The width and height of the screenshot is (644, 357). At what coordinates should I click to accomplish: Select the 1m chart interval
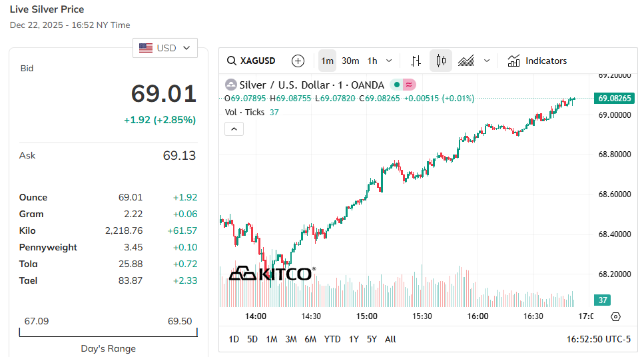[x=328, y=61]
